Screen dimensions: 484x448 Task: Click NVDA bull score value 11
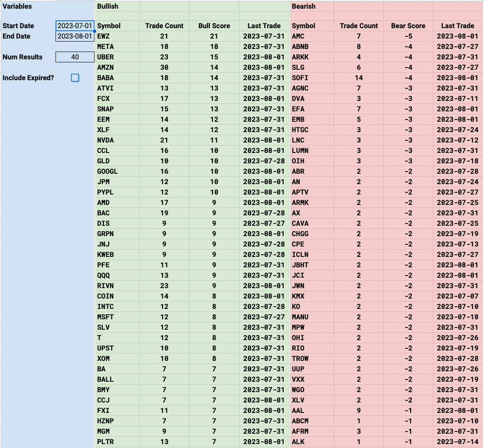214,140
